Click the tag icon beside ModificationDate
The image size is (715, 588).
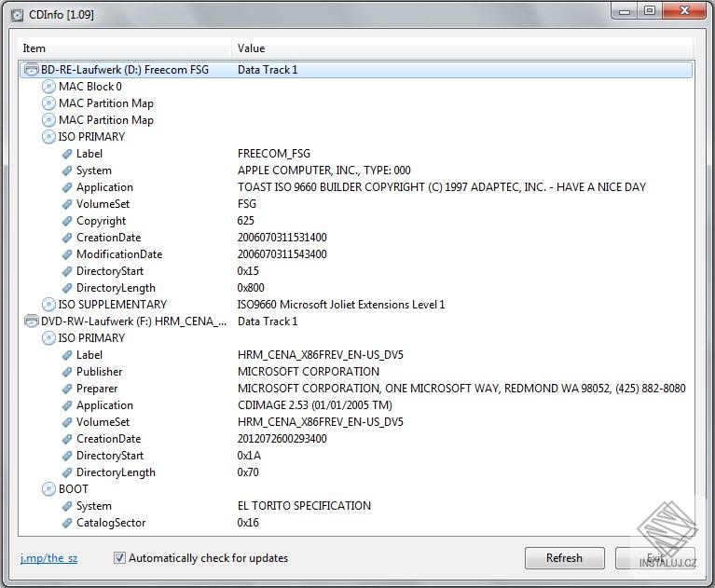click(67, 254)
